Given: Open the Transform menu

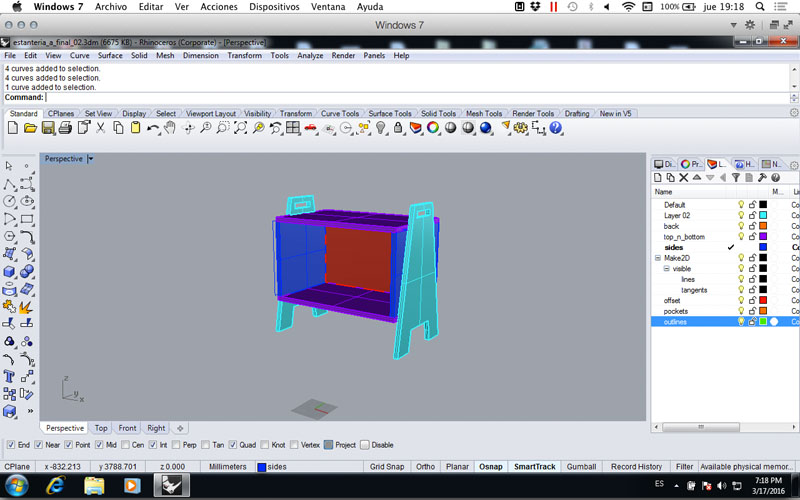Looking at the screenshot, I should [x=244, y=56].
